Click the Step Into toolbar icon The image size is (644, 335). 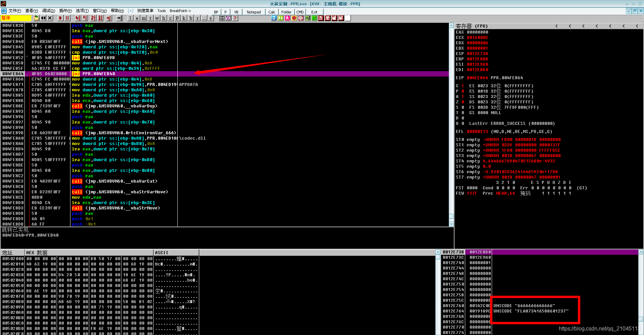(78, 18)
